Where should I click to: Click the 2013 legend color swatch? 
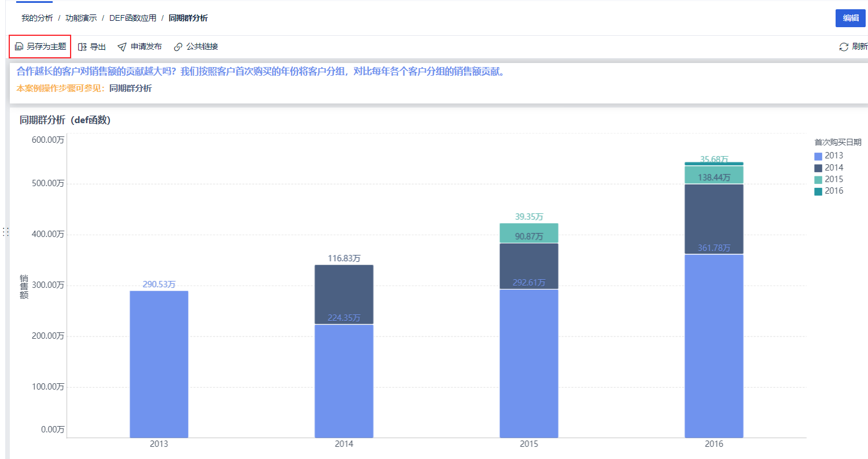coord(818,156)
